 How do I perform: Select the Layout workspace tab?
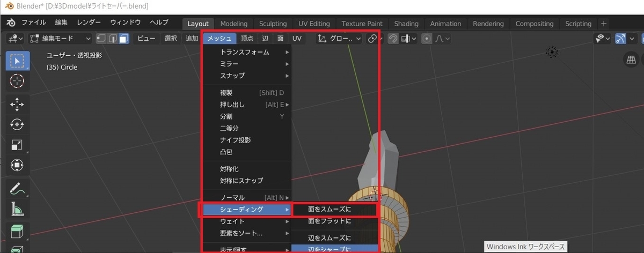[198, 24]
